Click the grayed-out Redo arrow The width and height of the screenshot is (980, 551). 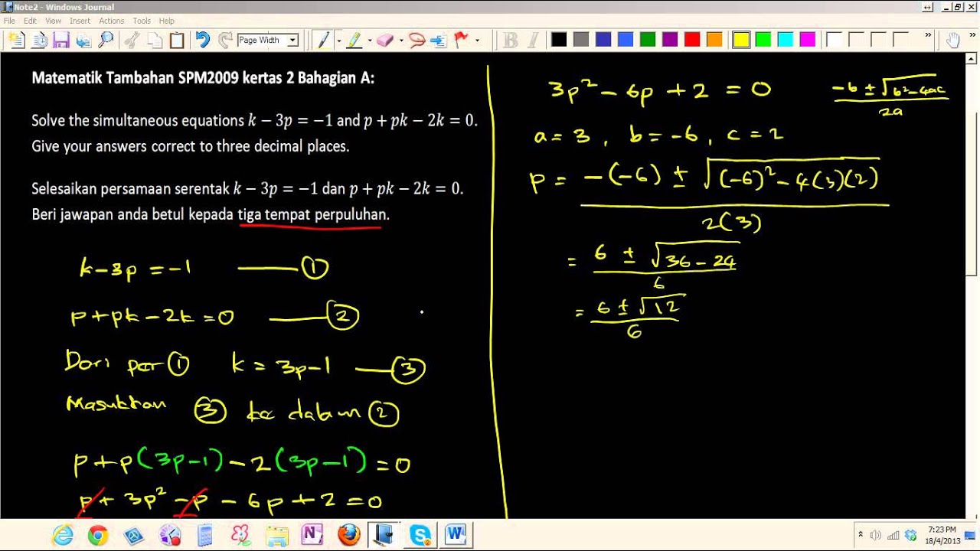coord(224,41)
